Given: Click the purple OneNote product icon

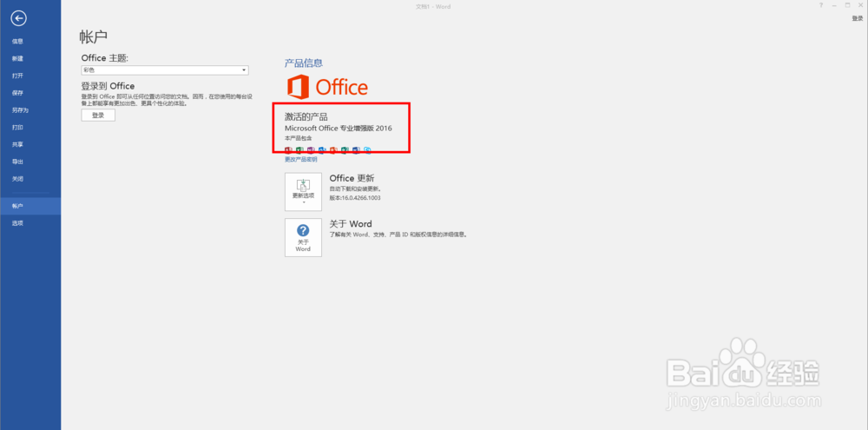Looking at the screenshot, I should (311, 150).
